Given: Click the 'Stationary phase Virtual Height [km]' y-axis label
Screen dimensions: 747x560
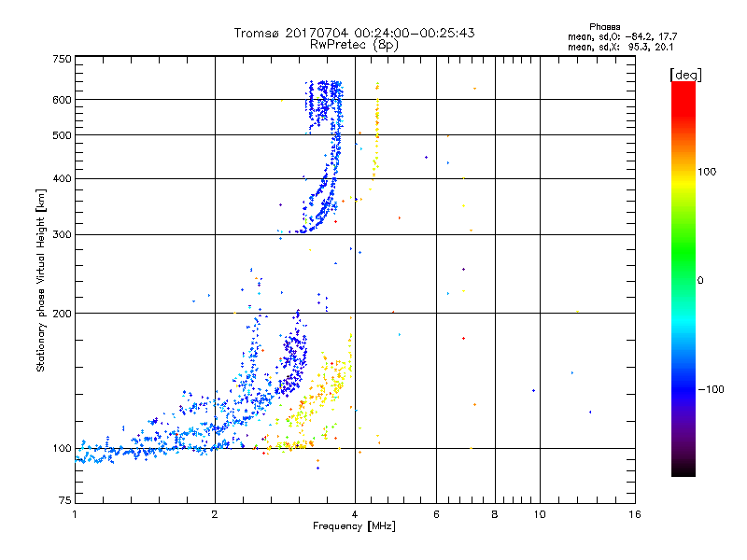Looking at the screenshot, I should [41, 280].
